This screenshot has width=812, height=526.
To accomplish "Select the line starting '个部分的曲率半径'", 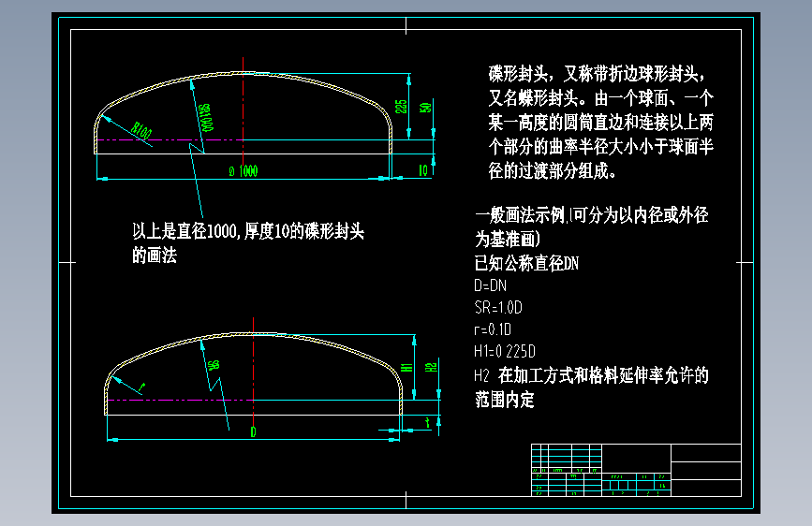I will (600, 147).
